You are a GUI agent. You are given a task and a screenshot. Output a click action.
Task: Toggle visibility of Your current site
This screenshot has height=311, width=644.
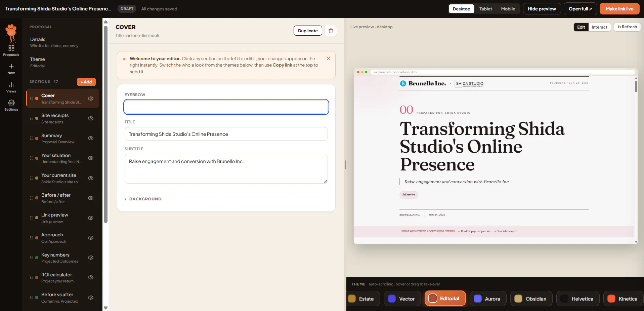point(91,178)
